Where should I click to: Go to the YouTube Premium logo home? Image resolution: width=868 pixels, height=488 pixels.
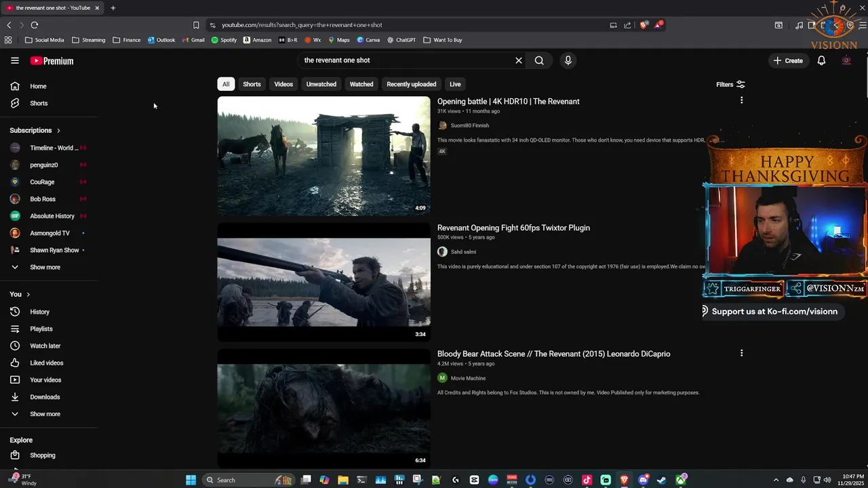(52, 61)
